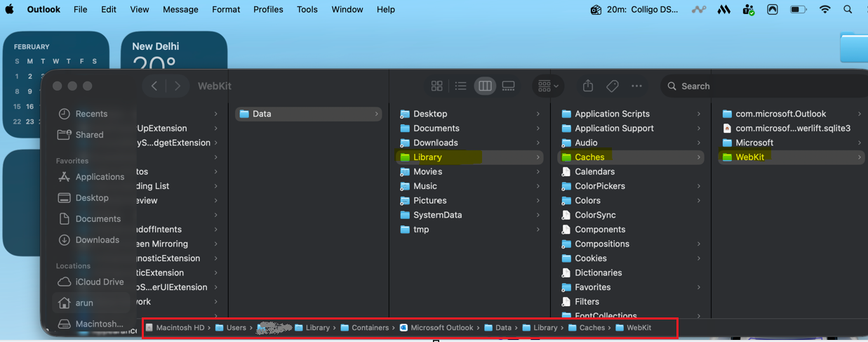
Task: Open the Tools menu
Action: pyautogui.click(x=307, y=9)
